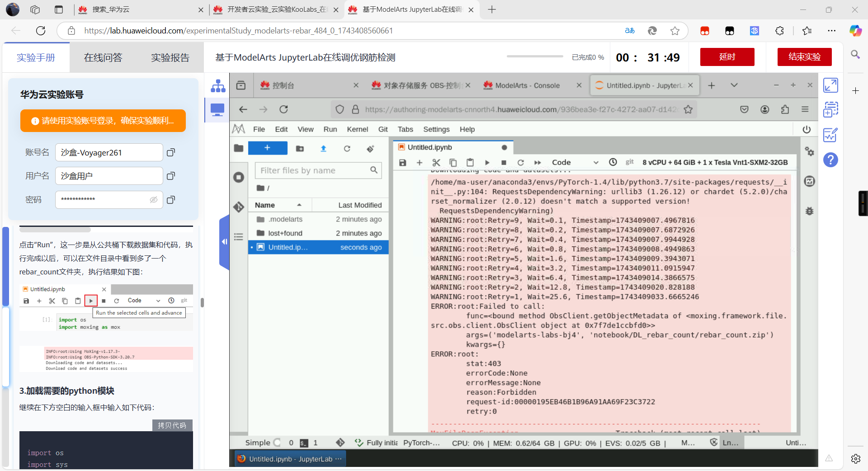Image resolution: width=868 pixels, height=471 pixels.
Task: Select the .modelarts folder in file list
Action: point(318,219)
